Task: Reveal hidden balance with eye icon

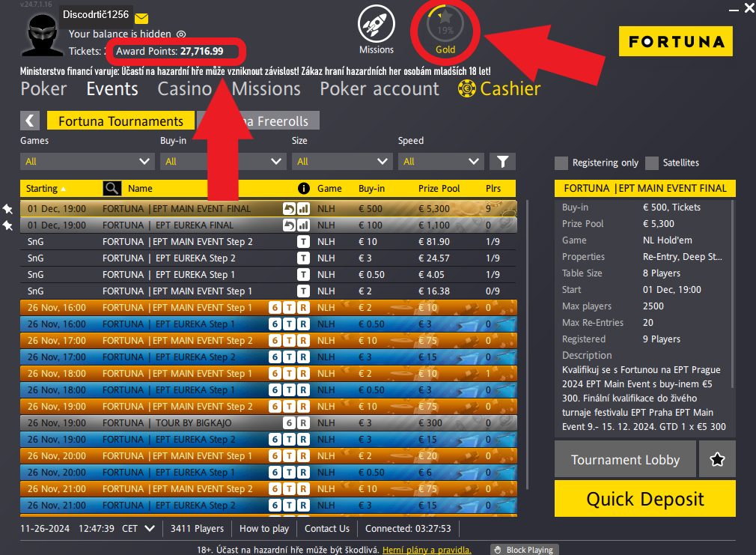Action: (181, 34)
